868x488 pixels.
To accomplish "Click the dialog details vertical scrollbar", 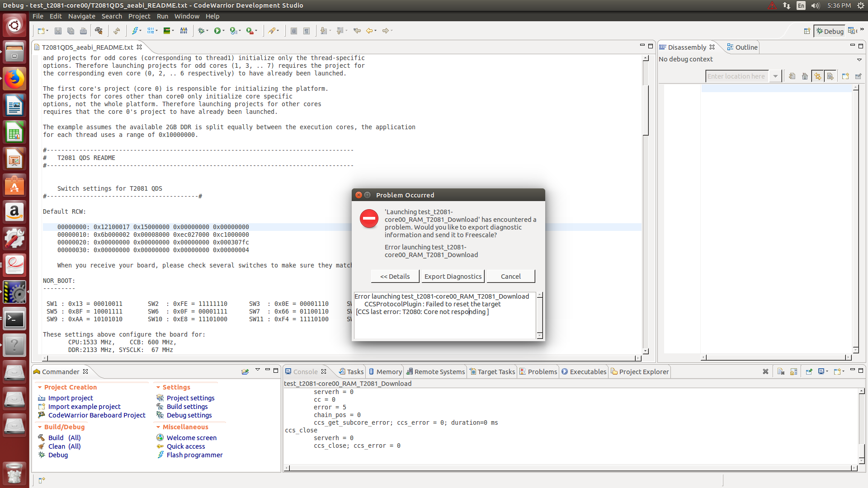I will [539, 315].
